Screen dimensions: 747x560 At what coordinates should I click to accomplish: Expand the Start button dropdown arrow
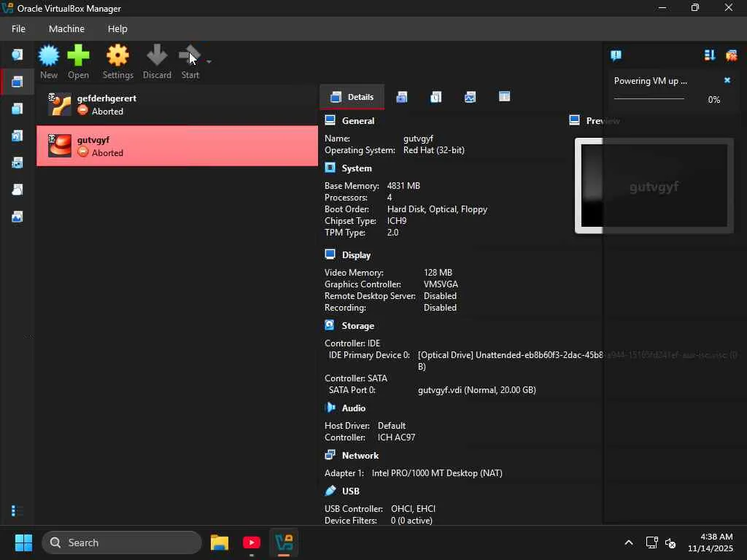point(209,61)
